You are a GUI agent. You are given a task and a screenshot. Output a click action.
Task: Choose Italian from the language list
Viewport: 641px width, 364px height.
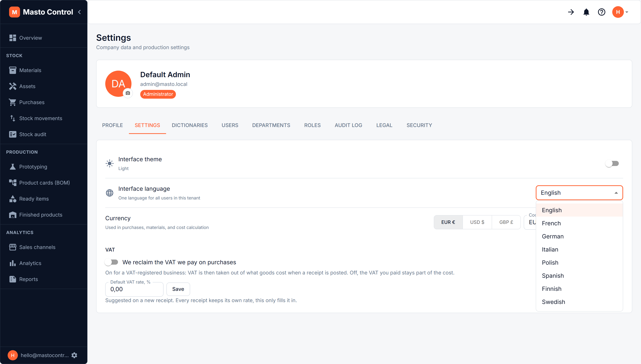(x=579, y=250)
